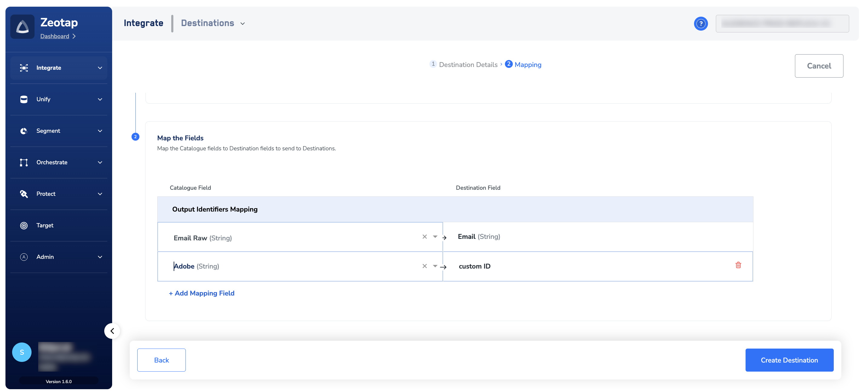The image size is (868, 391).
Task: Expand the Destinations header dropdown
Action: pos(242,23)
